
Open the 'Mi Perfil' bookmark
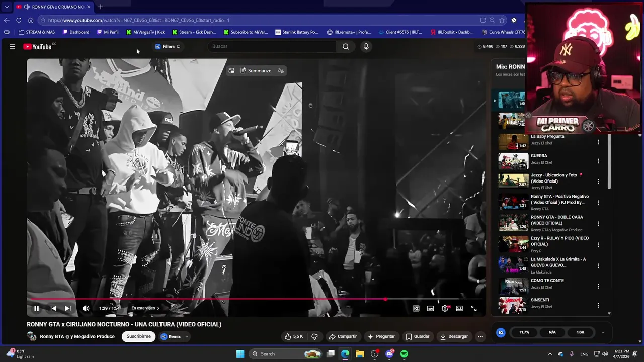click(108, 32)
